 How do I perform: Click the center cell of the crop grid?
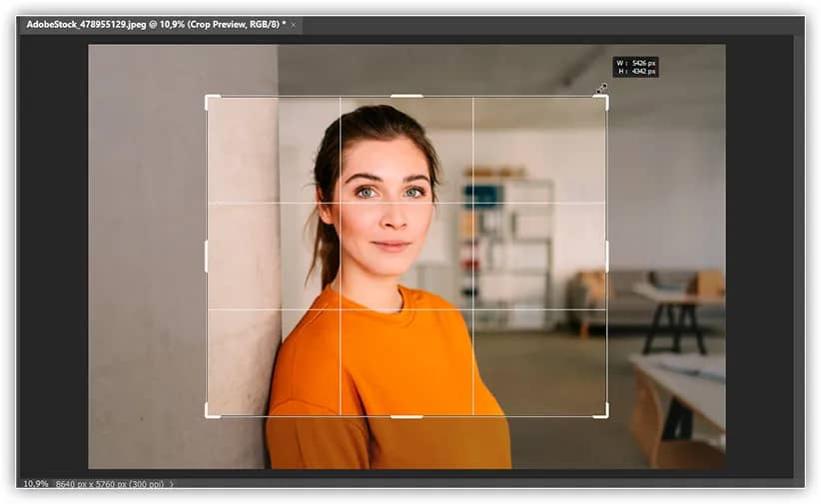click(x=407, y=255)
